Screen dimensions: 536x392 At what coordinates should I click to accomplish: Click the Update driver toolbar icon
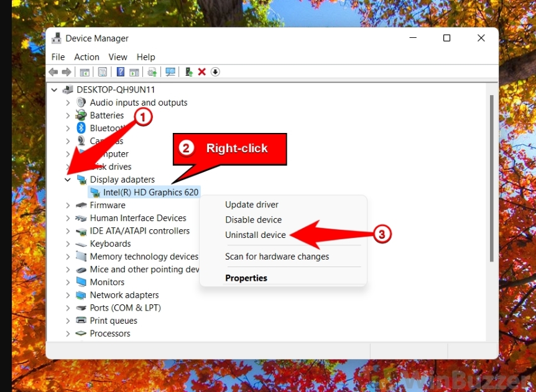tap(152, 72)
